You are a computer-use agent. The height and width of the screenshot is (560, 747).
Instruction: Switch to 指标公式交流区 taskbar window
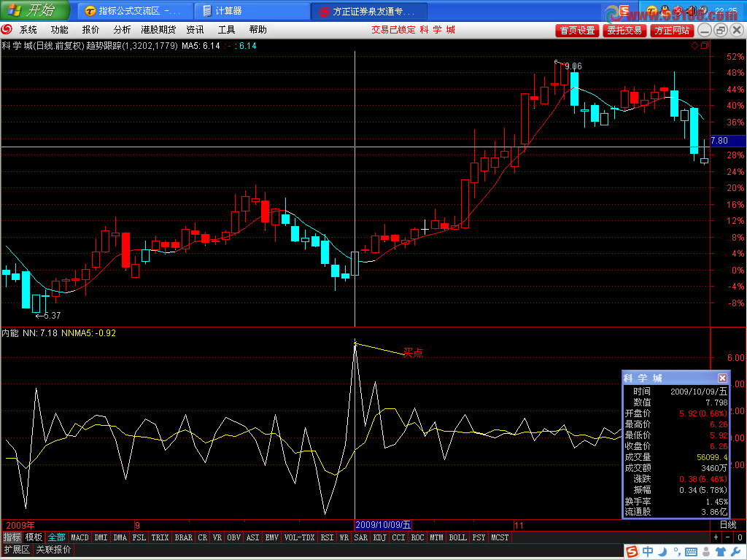[x=135, y=11]
